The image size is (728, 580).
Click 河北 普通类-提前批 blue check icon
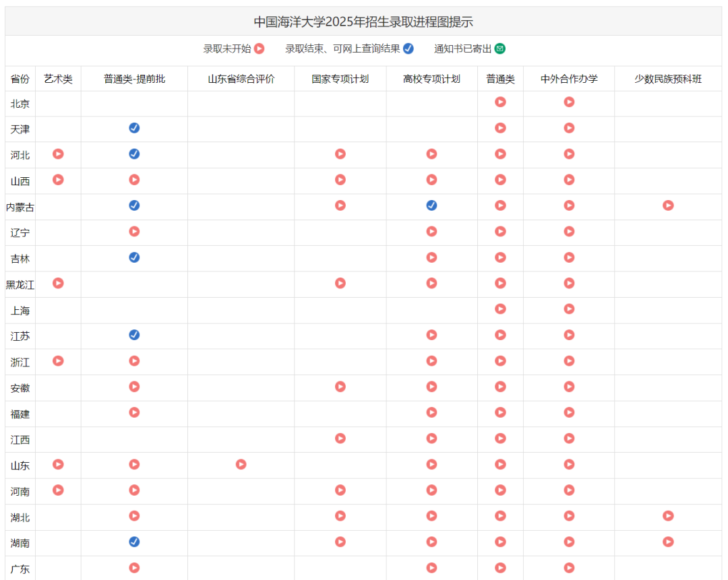tap(134, 154)
